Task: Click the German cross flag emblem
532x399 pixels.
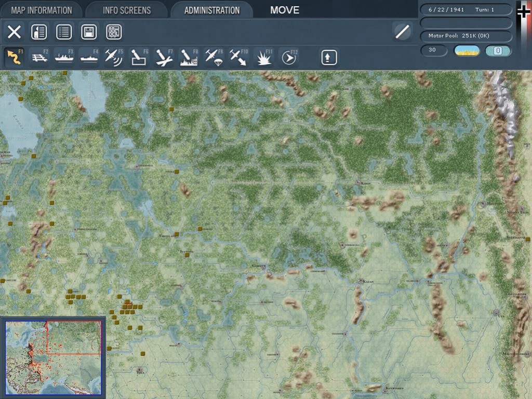Action: click(x=524, y=12)
